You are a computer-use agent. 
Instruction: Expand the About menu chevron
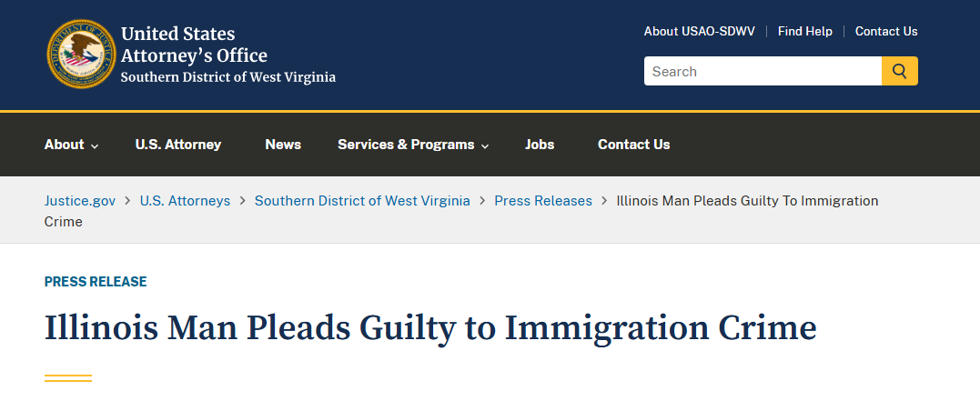click(95, 145)
